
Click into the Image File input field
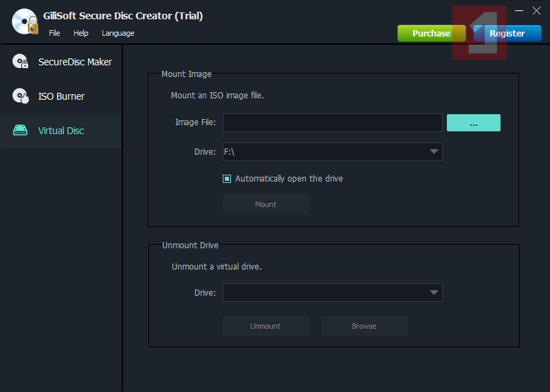click(333, 123)
